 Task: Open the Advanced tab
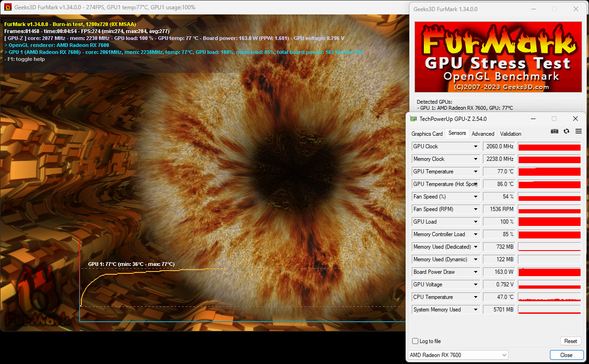point(483,134)
